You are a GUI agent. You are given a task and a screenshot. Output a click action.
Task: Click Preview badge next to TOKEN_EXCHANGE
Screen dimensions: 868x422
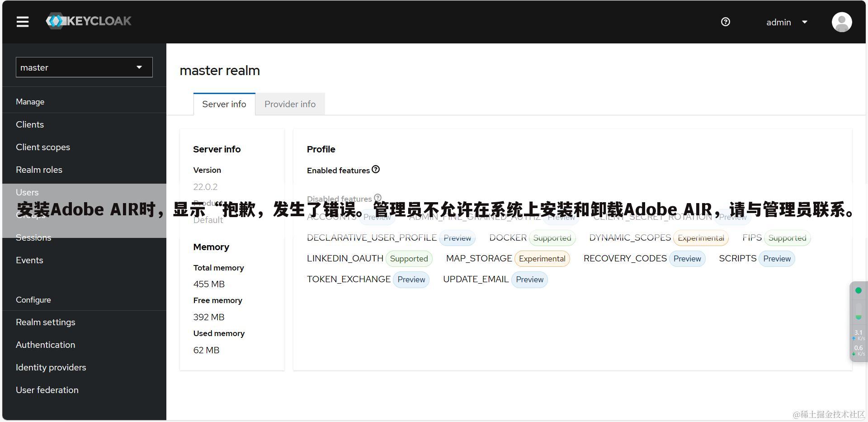(x=411, y=280)
